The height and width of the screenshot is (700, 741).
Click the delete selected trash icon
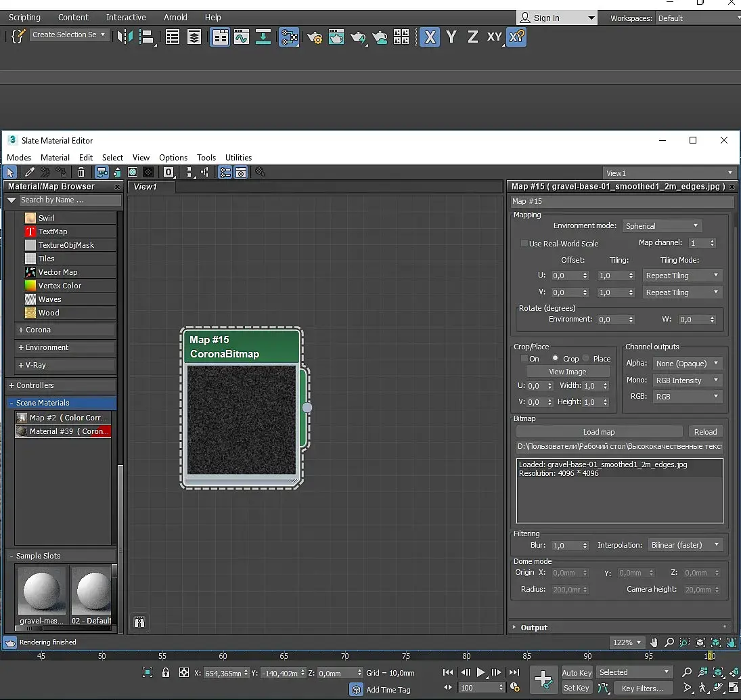(x=81, y=173)
